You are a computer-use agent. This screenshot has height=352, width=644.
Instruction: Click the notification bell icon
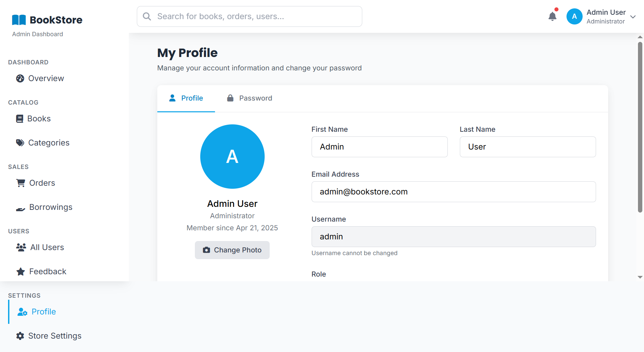click(x=552, y=16)
